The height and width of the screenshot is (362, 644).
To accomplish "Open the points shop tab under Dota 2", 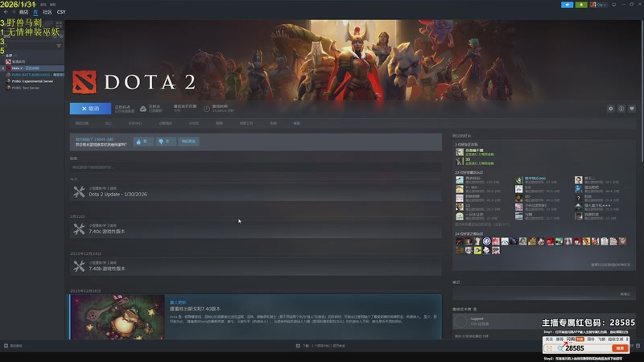I will 165,123.
